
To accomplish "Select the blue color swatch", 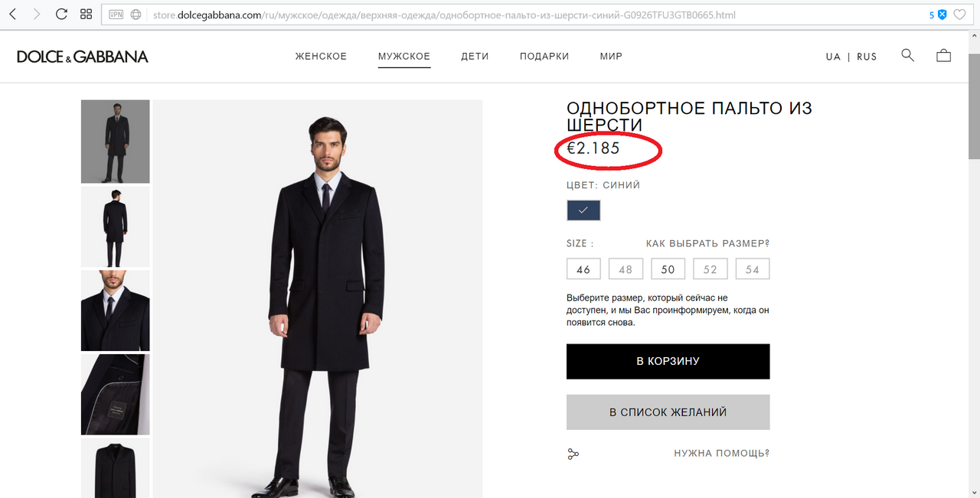I will click(x=583, y=210).
